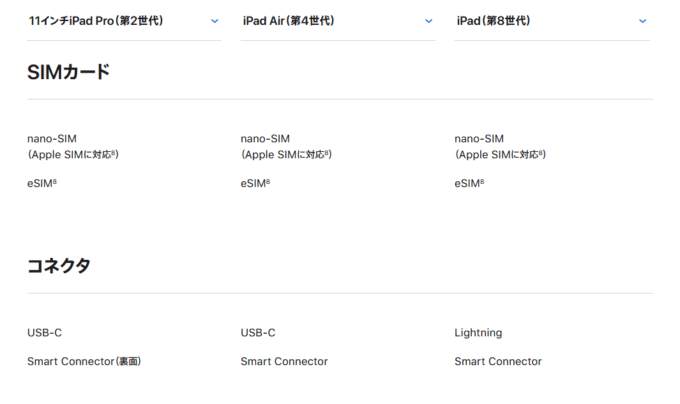Open the iPad(第8世代) model selector
Image resolution: width=680 pixels, height=404 pixels.
click(552, 21)
